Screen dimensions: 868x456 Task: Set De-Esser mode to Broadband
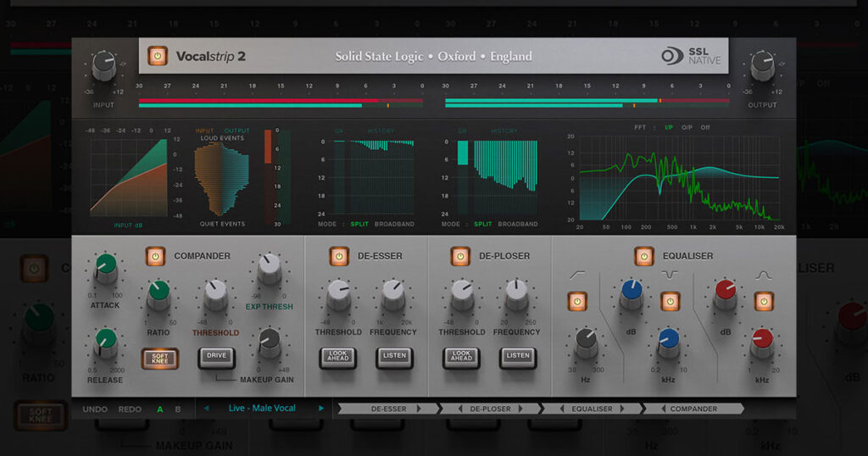click(x=394, y=224)
